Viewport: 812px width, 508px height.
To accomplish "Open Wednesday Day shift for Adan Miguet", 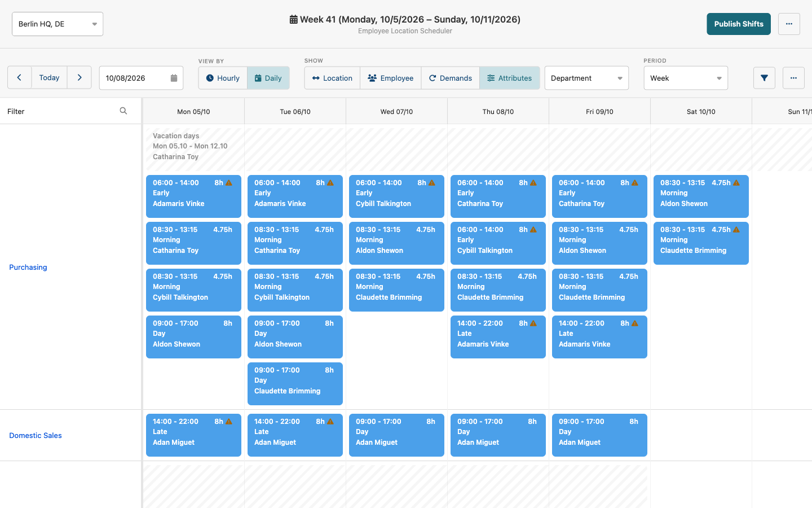I will tap(396, 435).
